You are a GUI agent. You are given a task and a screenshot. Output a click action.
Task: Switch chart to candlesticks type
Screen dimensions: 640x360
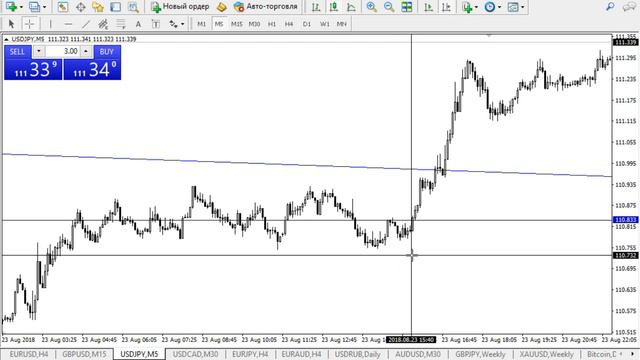333,7
